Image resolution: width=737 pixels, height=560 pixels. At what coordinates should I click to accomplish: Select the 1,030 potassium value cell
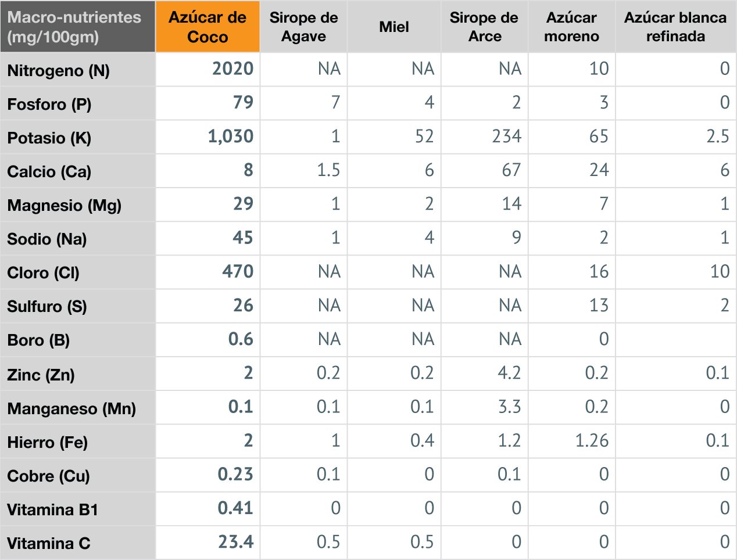pyautogui.click(x=231, y=137)
